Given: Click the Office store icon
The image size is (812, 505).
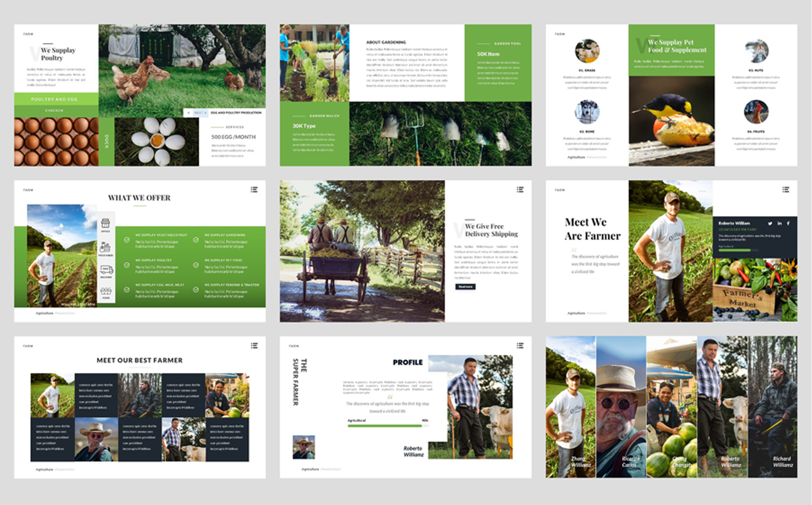Looking at the screenshot, I should (106, 223).
